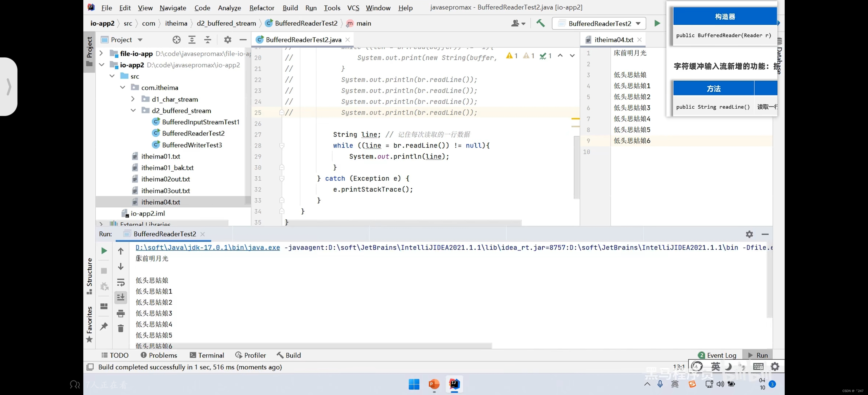Open the VCS menu
Viewport: 868px width, 395px height.
[353, 7]
